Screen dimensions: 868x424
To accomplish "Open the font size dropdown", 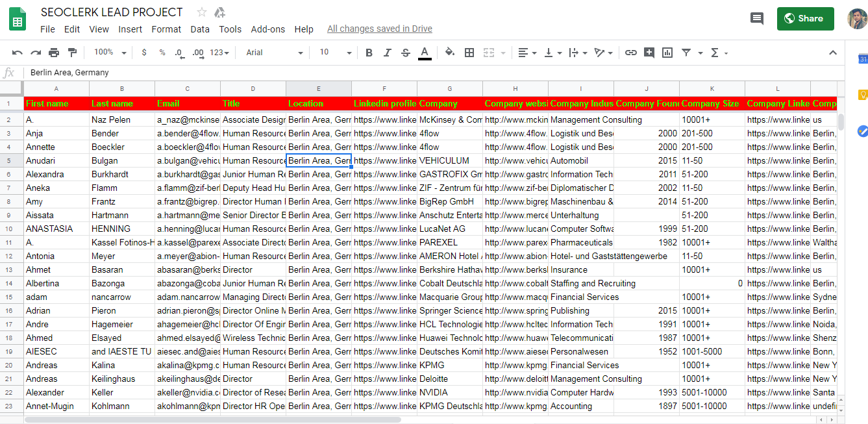I will click(x=335, y=53).
